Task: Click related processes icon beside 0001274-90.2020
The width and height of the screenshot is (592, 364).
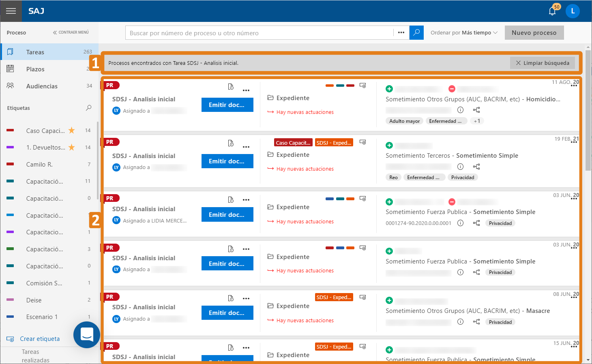Action: click(476, 223)
